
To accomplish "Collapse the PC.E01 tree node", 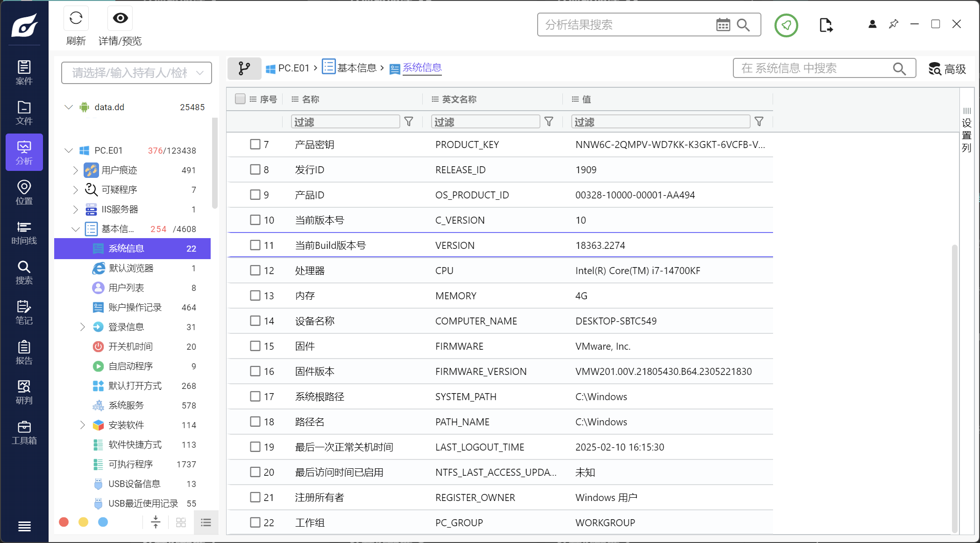I will tap(69, 150).
